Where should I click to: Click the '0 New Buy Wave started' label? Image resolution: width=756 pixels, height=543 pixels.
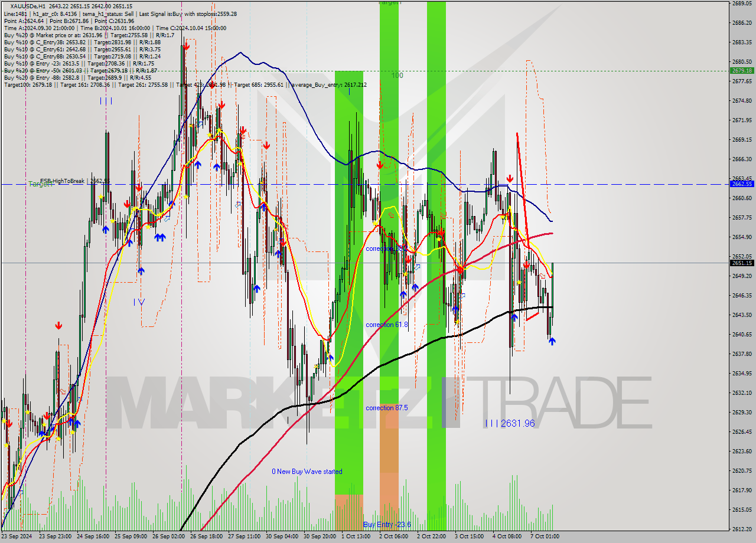click(307, 472)
